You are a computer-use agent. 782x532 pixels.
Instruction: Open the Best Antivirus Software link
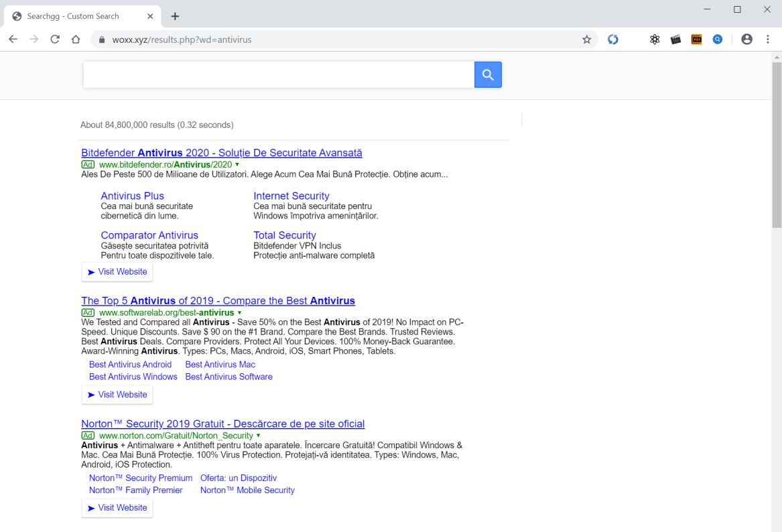coord(229,377)
